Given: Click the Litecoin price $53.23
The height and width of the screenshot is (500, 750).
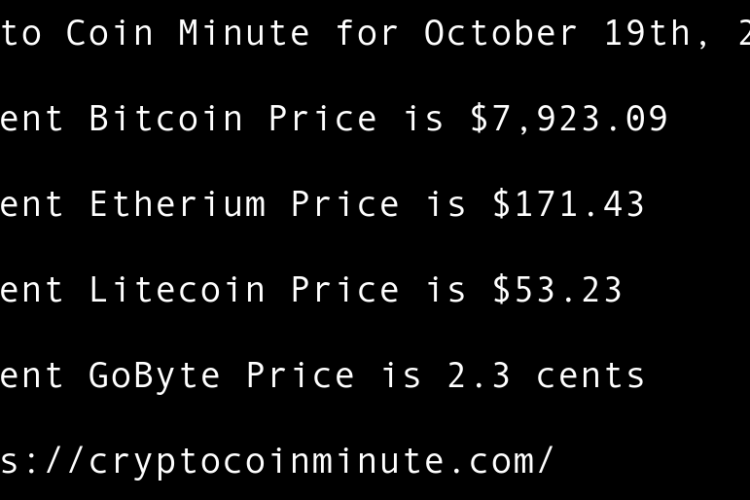Looking at the screenshot, I should click(x=557, y=290).
